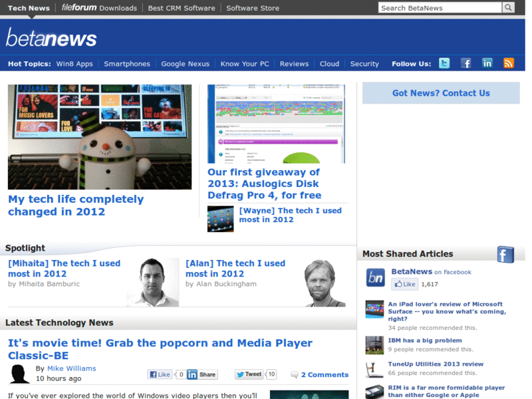Image resolution: width=532 pixels, height=399 pixels.
Task: Open Software Store tab
Action: (x=253, y=8)
